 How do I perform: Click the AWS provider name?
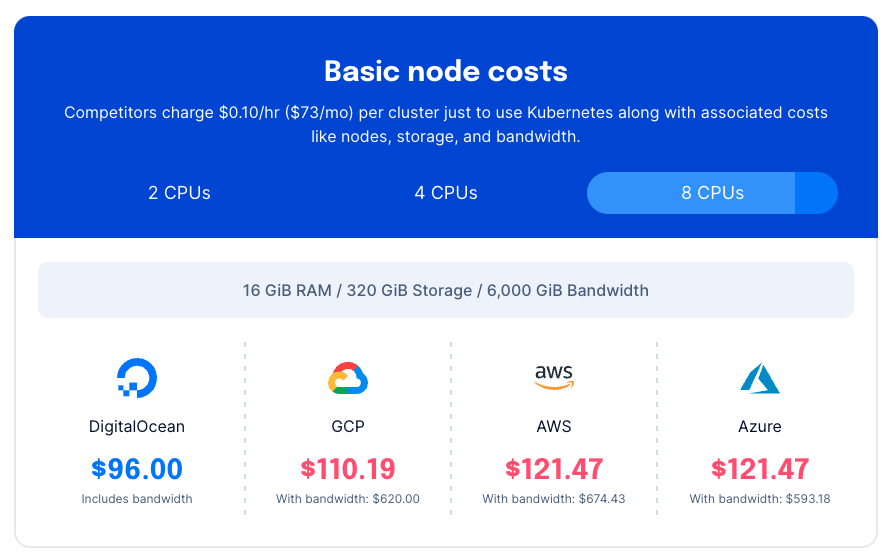click(x=554, y=426)
